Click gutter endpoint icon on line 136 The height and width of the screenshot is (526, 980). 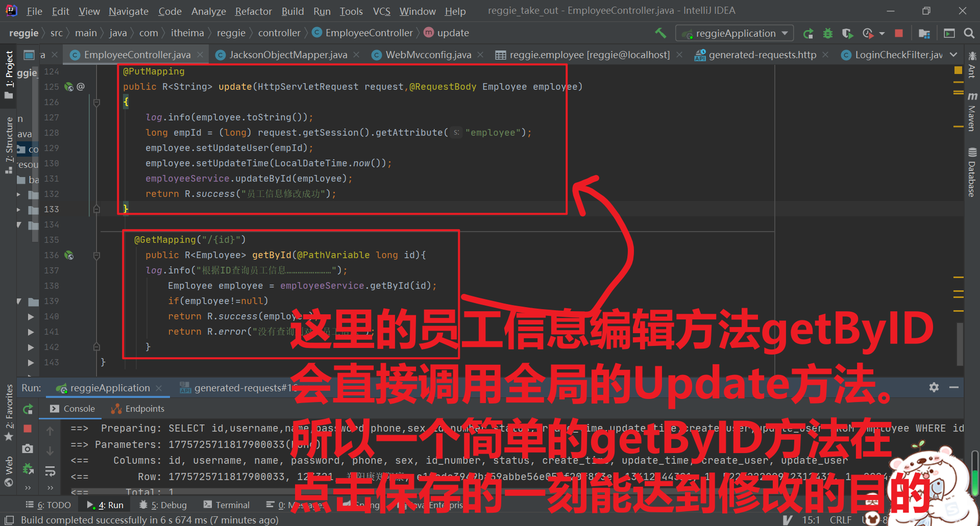[69, 255]
